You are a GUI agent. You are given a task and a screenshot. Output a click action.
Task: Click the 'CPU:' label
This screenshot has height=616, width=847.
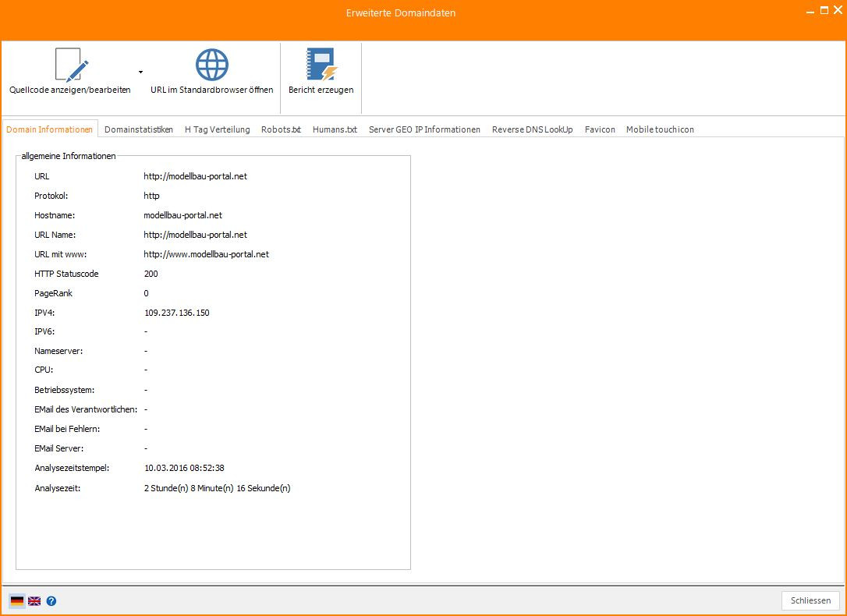(x=44, y=371)
